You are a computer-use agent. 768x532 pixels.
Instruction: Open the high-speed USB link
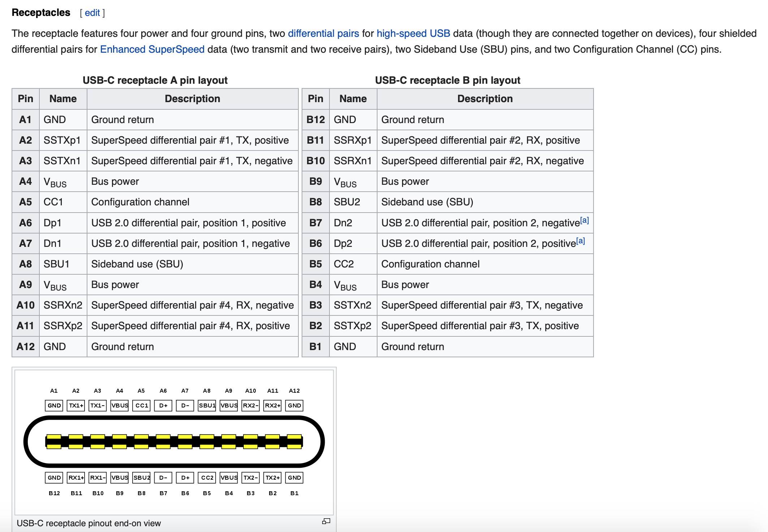413,34
